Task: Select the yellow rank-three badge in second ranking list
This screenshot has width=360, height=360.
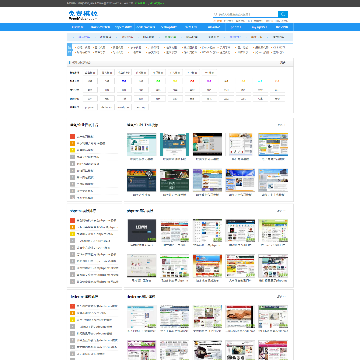Action: (72, 234)
